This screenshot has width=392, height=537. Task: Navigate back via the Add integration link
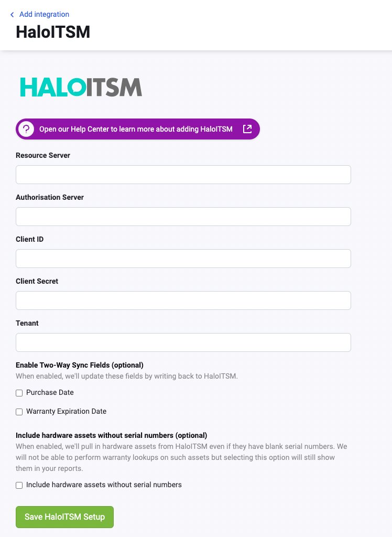[x=44, y=14]
